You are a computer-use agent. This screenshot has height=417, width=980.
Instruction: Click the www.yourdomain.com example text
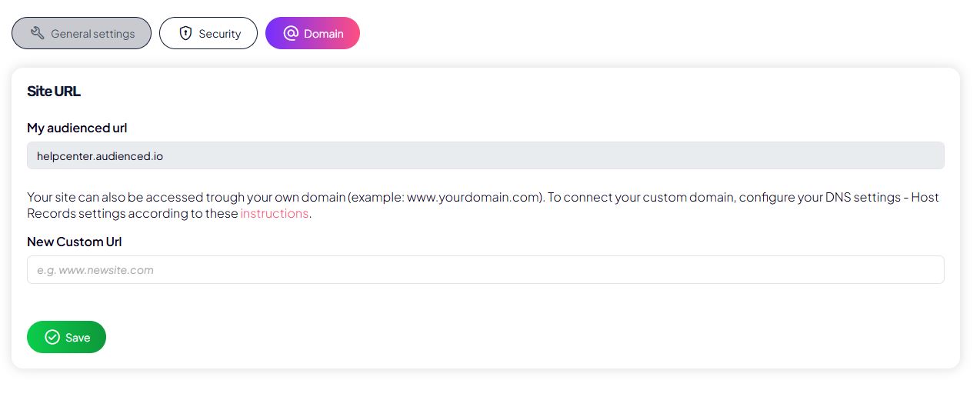pos(473,197)
